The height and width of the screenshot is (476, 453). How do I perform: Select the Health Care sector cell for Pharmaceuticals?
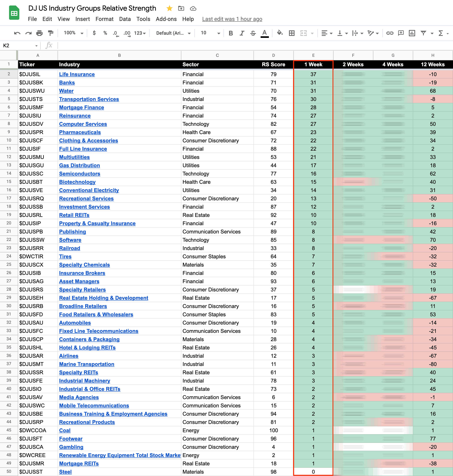[217, 132]
